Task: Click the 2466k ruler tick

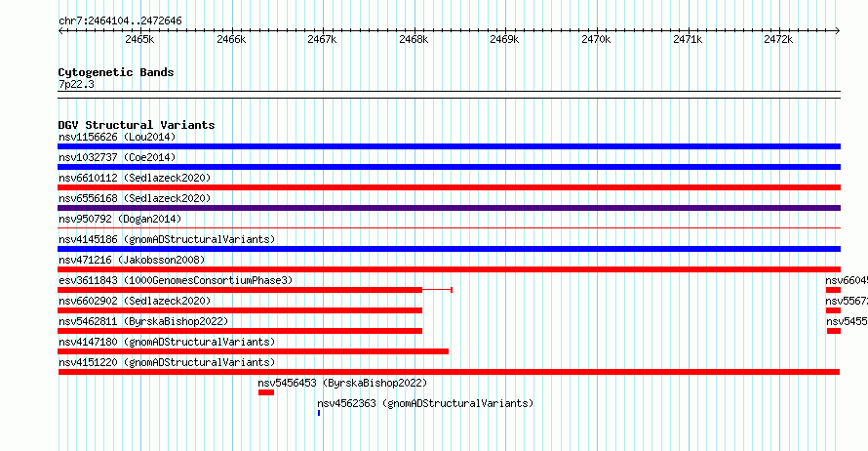Action: (231, 39)
